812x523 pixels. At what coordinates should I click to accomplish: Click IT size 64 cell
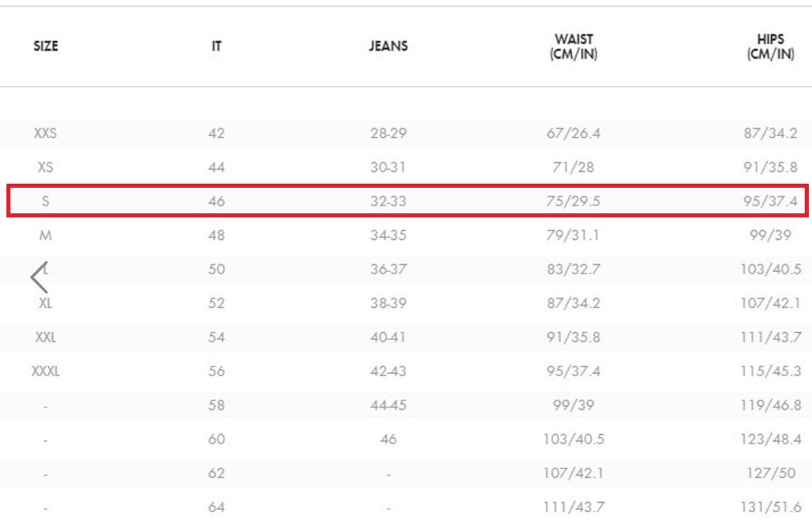tap(217, 507)
